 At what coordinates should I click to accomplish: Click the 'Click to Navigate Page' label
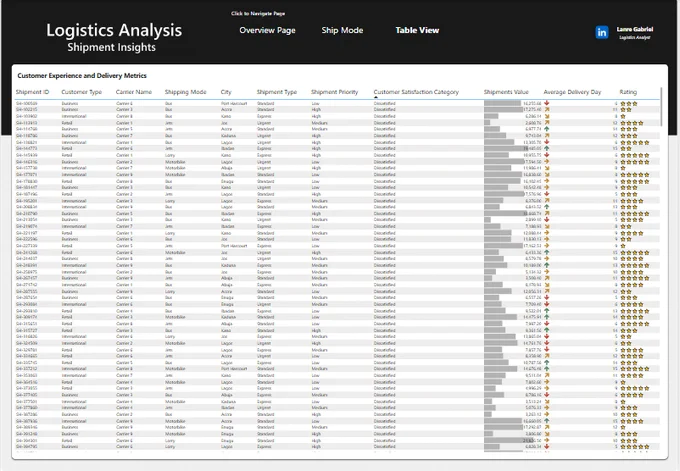click(258, 13)
